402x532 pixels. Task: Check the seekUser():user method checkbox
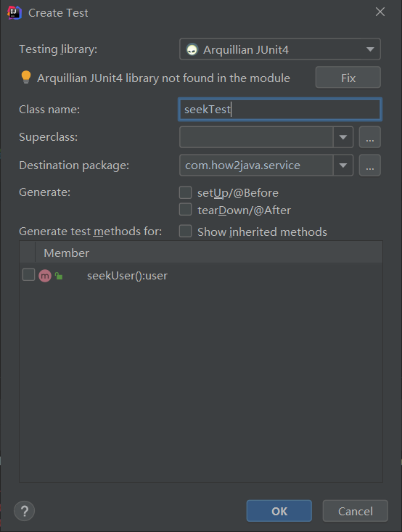(x=28, y=275)
